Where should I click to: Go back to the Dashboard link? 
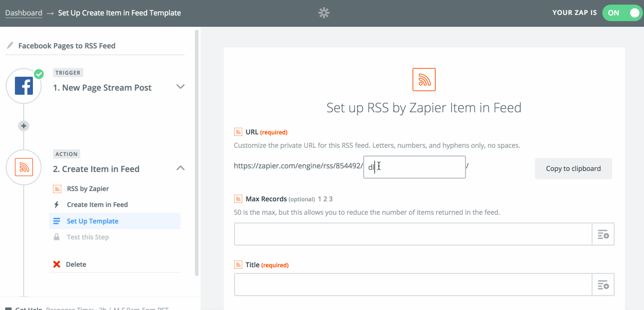point(24,13)
